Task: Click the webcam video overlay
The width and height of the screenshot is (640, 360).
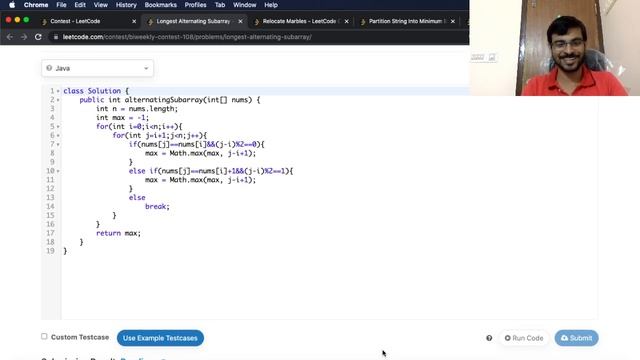Action: (555, 48)
